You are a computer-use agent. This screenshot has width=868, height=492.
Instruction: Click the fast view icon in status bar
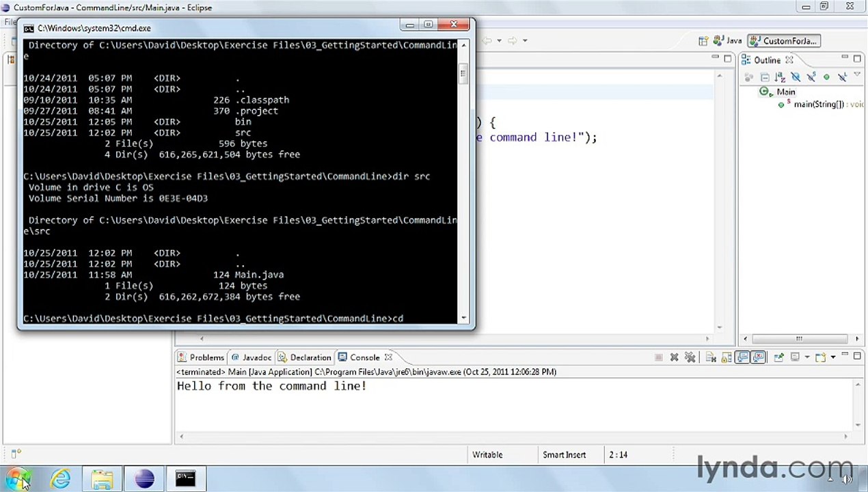[16, 453]
